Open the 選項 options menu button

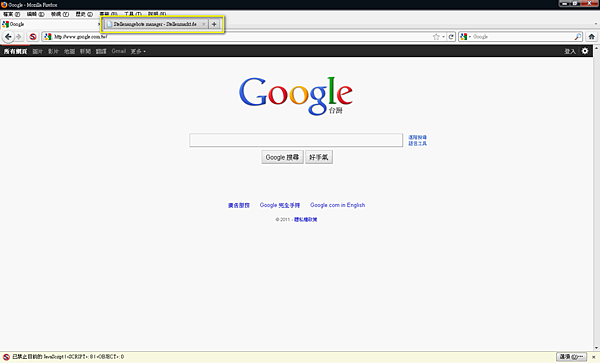[x=571, y=357]
